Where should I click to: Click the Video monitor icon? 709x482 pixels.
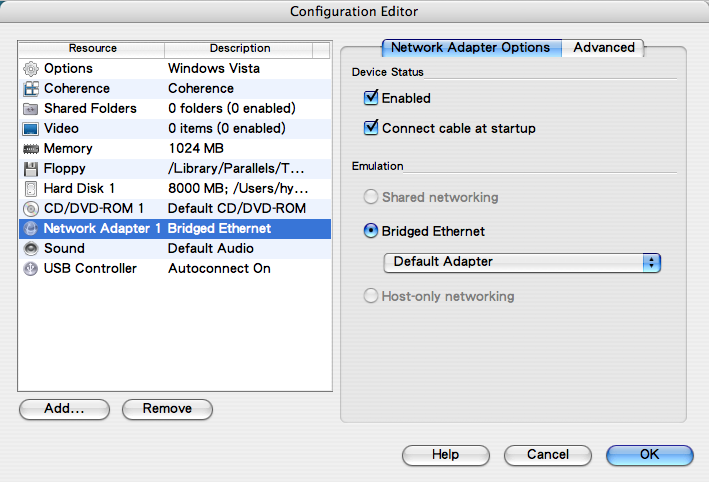pos(31,129)
